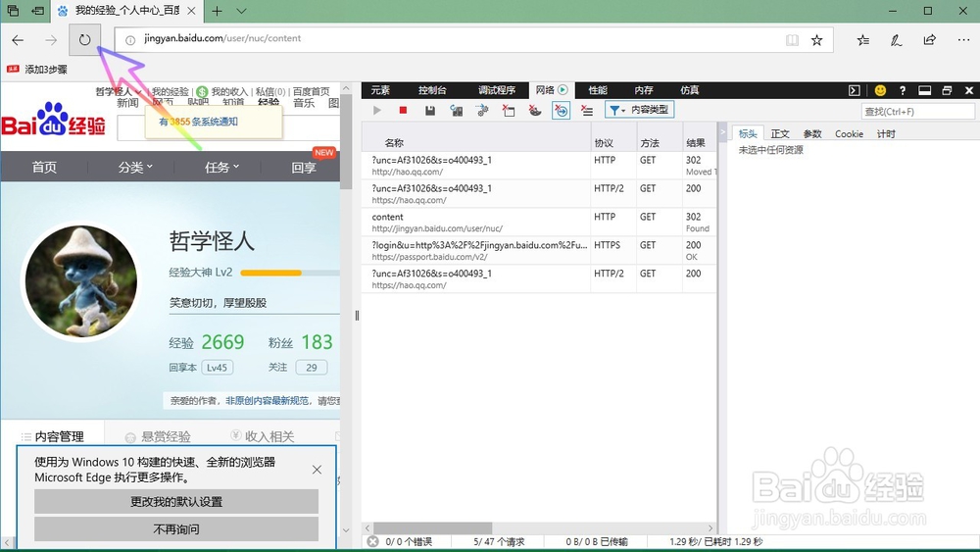980x552 pixels.
Task: Clear browser cache icon in network toolbar
Action: [509, 111]
